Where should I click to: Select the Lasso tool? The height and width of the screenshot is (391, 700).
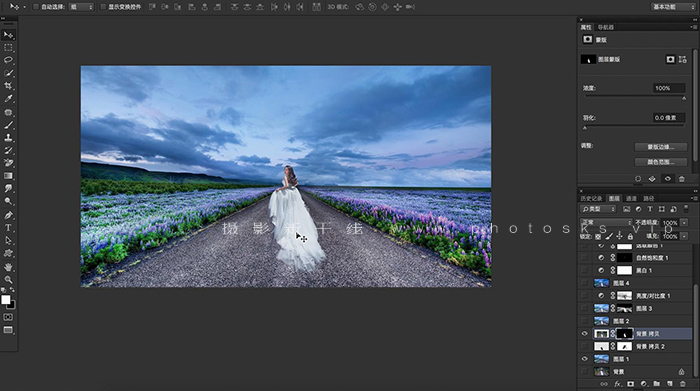pos(8,60)
